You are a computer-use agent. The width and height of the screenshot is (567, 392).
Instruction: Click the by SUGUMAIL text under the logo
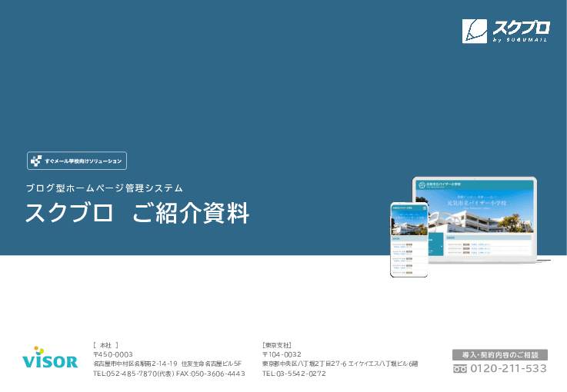coord(519,40)
